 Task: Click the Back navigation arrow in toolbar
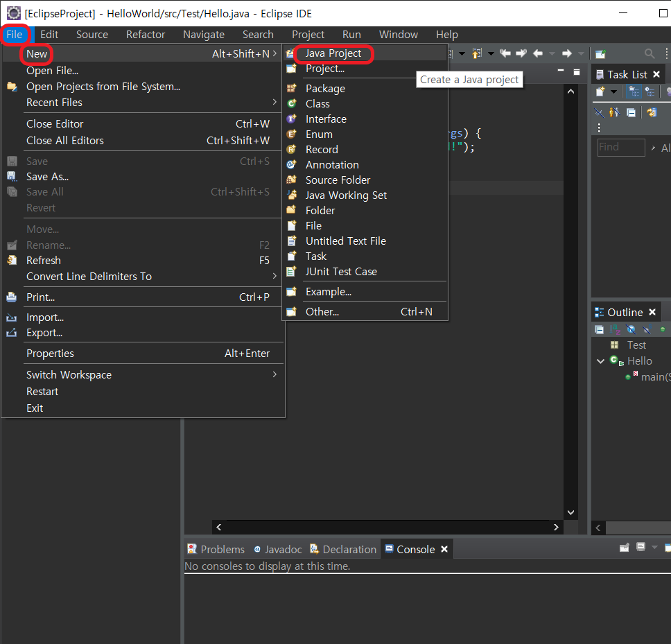pos(538,53)
